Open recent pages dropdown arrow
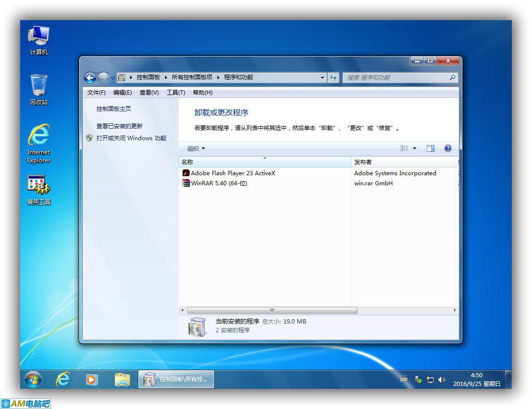 (x=113, y=78)
